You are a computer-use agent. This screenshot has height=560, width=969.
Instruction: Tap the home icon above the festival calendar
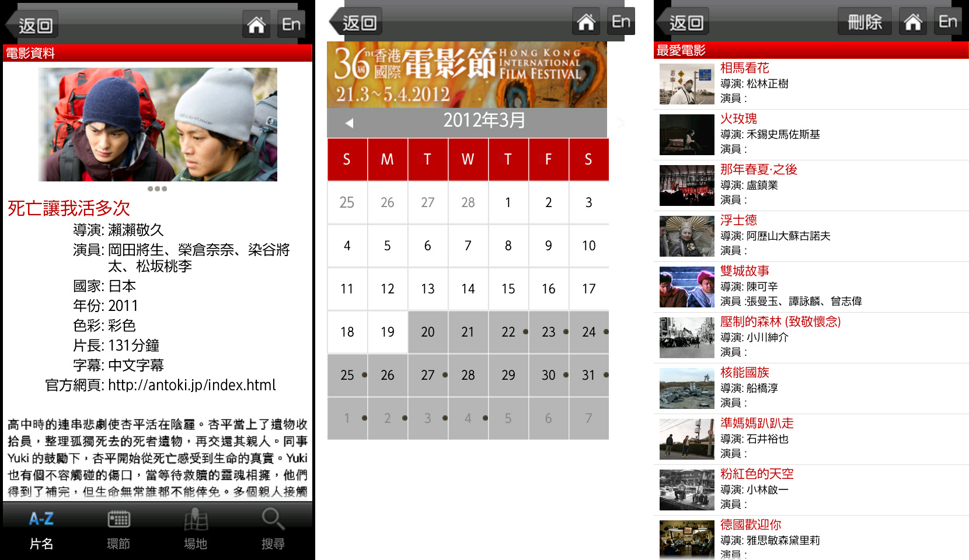[586, 22]
